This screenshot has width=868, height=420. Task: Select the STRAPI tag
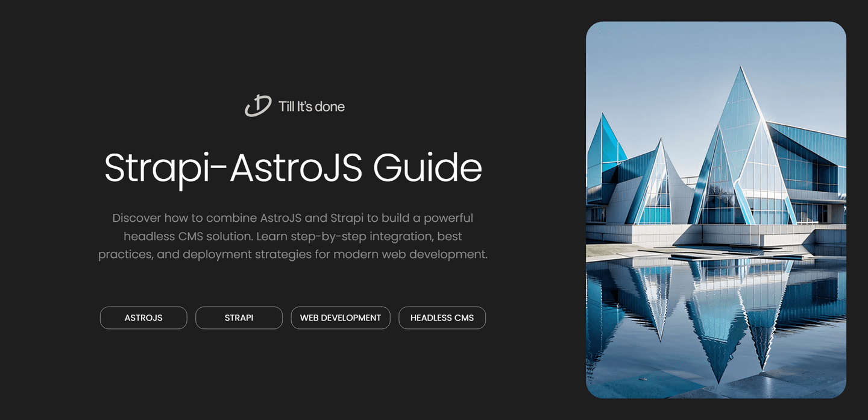(x=239, y=318)
